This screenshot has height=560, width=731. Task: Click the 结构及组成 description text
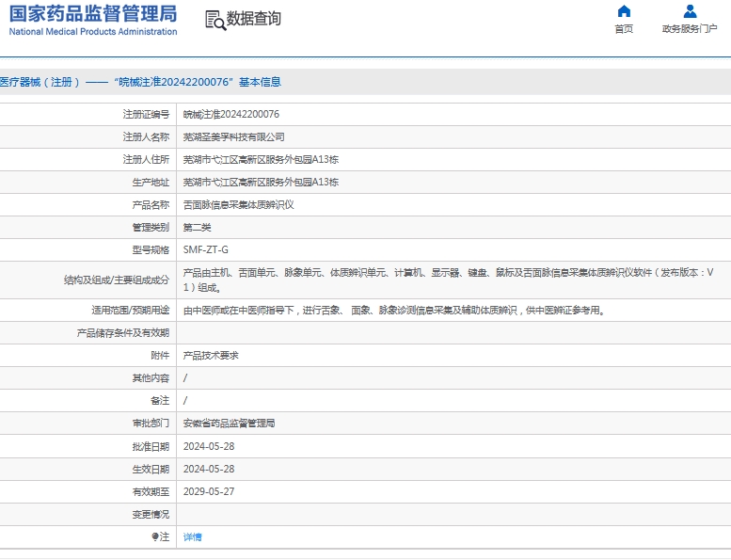[448, 280]
